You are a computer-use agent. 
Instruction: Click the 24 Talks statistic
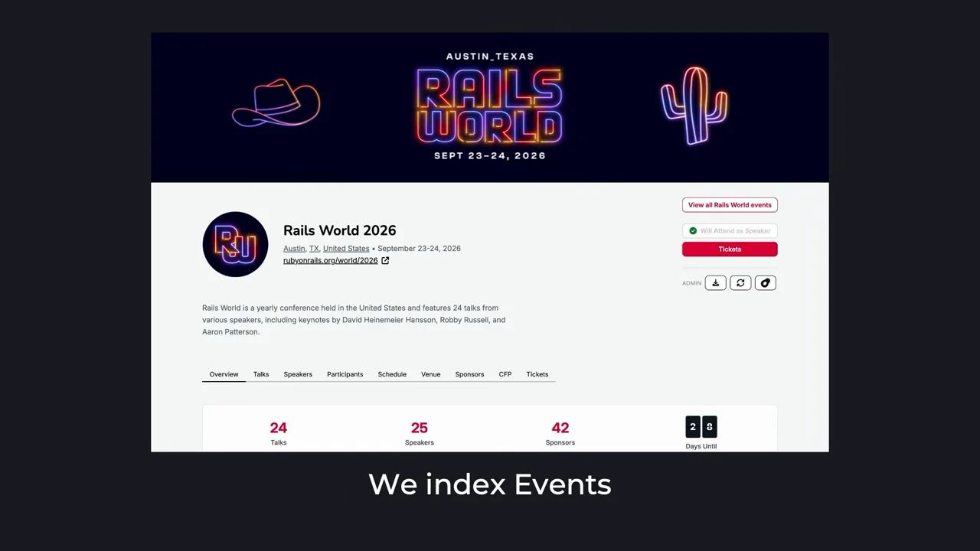(279, 432)
